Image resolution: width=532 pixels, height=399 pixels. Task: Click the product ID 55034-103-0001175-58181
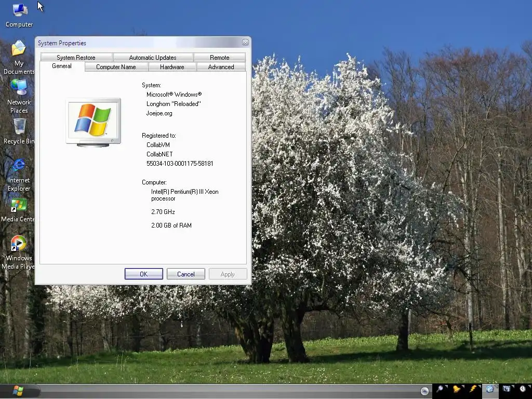180,164
